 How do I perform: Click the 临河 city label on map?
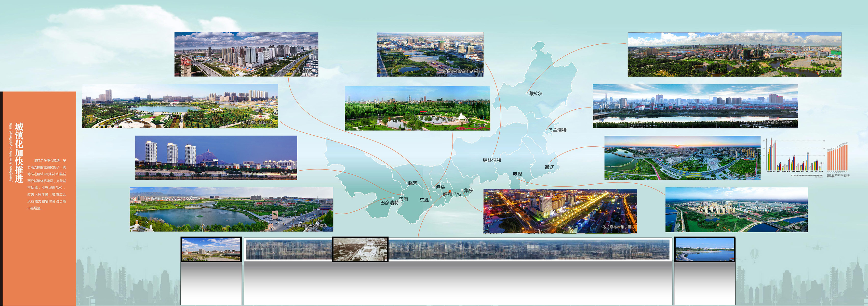pos(412,183)
